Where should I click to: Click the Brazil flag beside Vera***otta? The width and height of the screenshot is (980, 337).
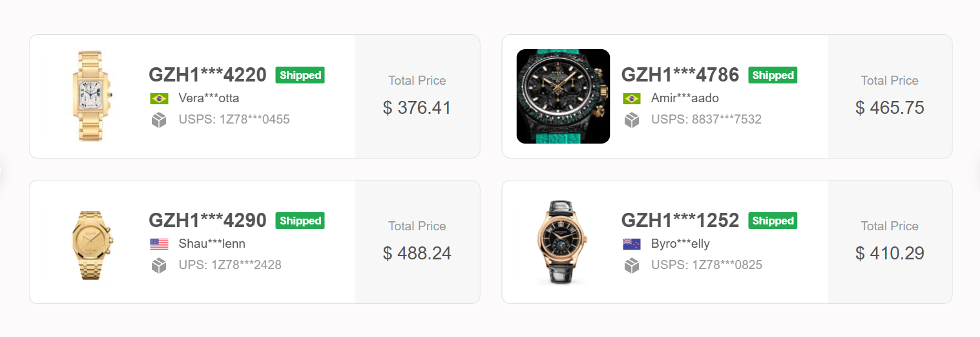[159, 98]
